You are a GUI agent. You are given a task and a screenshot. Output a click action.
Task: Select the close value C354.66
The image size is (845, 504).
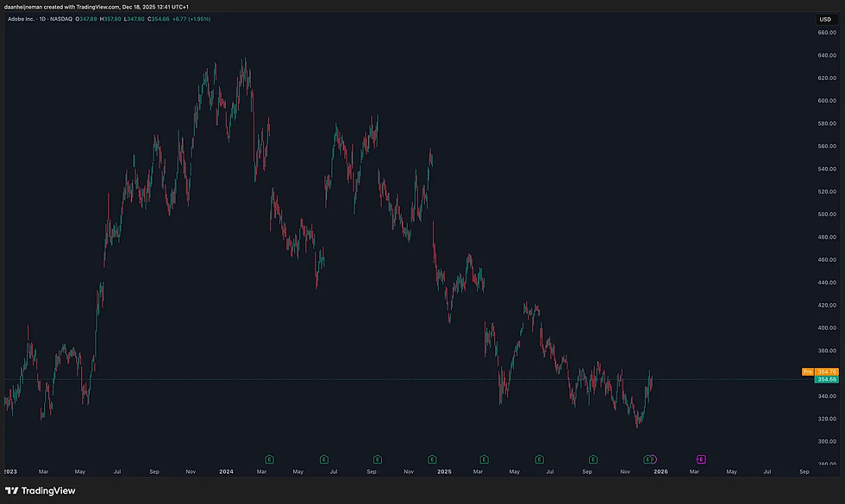click(159, 19)
